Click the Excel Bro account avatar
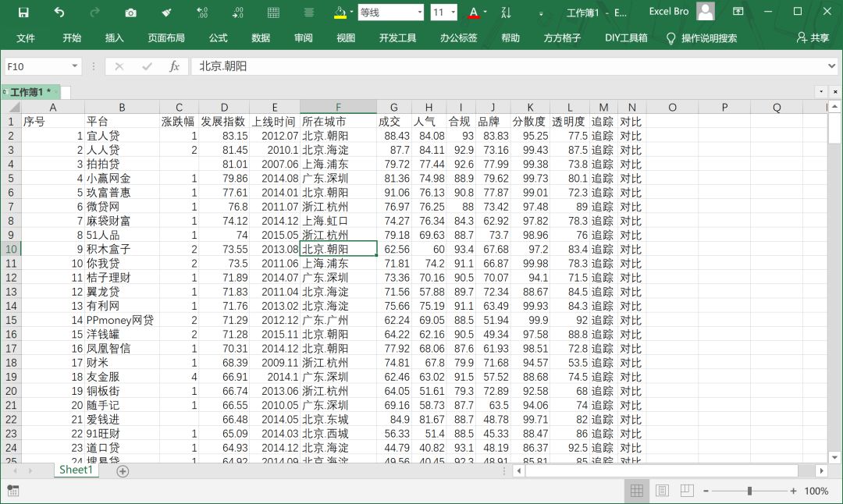This screenshot has width=843, height=504. (x=706, y=11)
